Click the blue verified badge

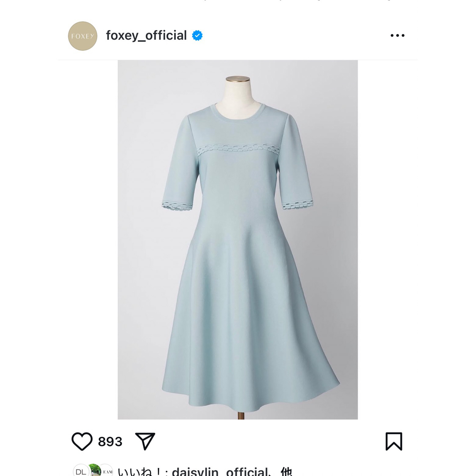coord(197,36)
